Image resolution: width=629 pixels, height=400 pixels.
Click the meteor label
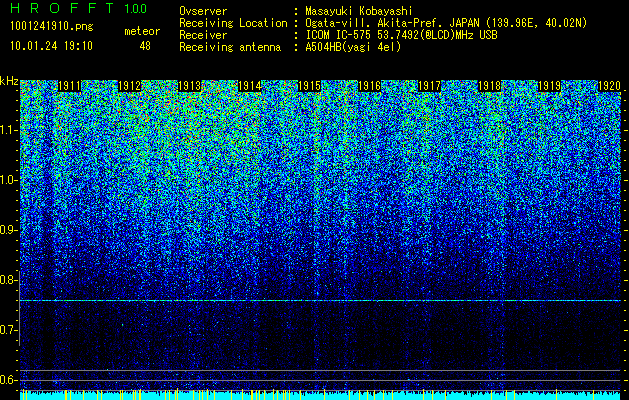pyautogui.click(x=142, y=31)
